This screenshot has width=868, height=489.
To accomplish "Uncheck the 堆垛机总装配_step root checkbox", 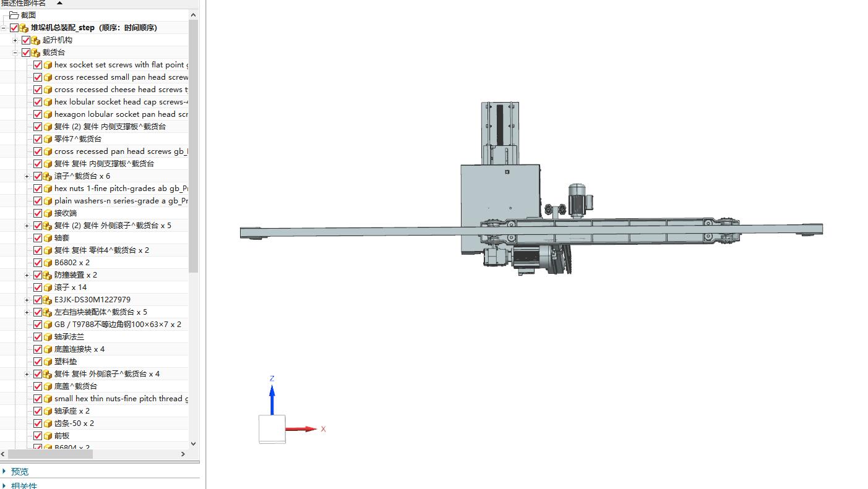I will 14,28.
